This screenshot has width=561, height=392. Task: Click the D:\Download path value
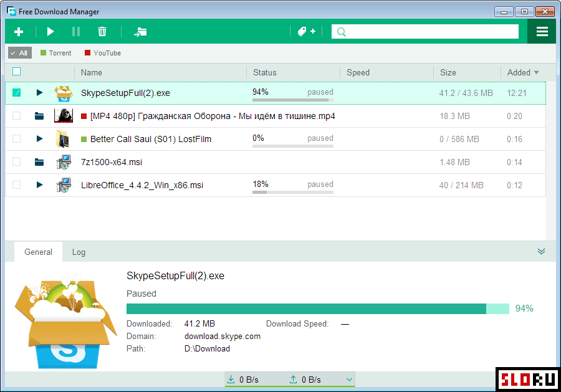[207, 349]
